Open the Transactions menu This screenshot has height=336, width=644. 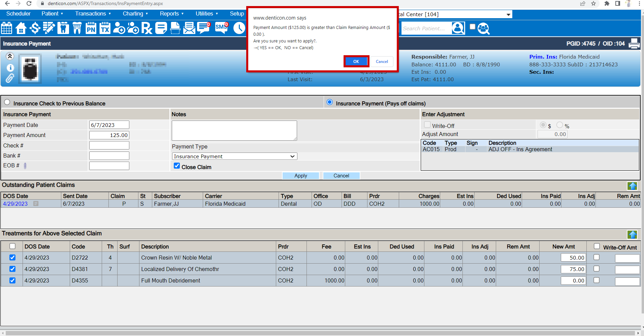click(93, 14)
